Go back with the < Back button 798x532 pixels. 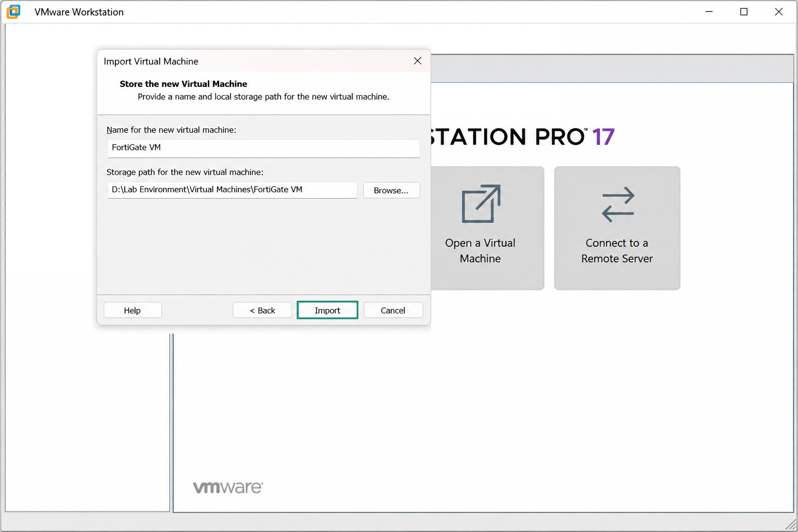click(x=262, y=310)
